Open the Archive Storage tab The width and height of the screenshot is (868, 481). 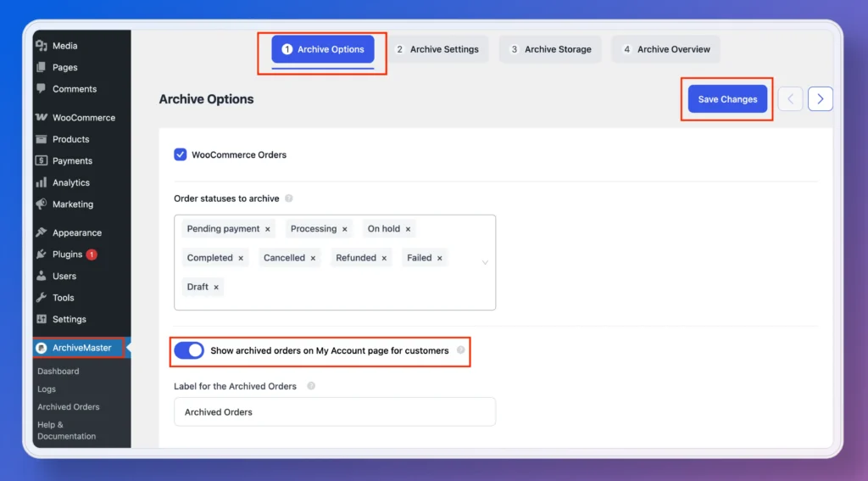pyautogui.click(x=550, y=49)
